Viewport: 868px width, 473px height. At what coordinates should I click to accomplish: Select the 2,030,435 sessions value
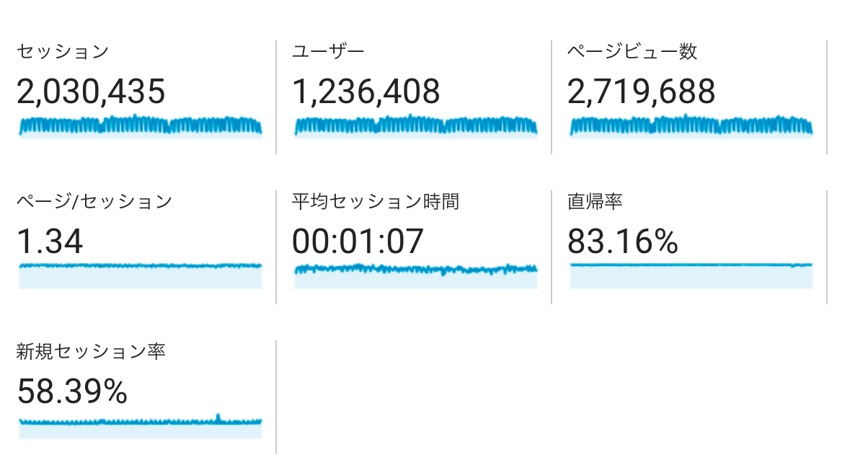tap(92, 92)
